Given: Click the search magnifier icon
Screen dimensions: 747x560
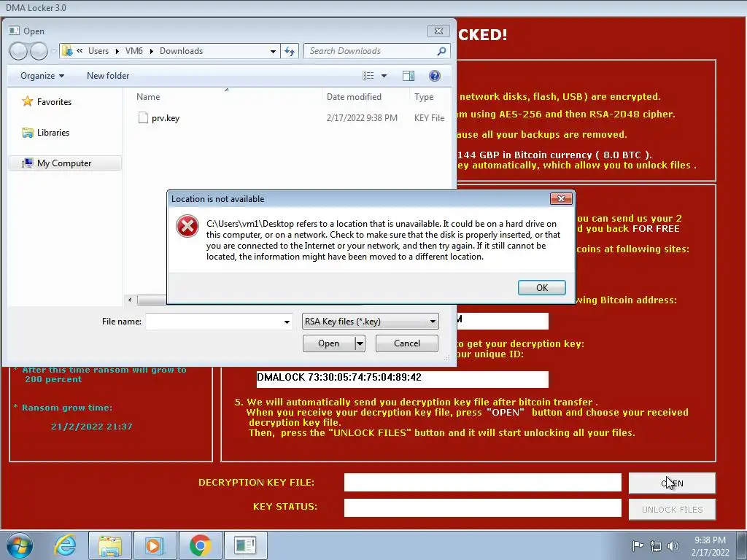Looking at the screenshot, I should pyautogui.click(x=441, y=51).
